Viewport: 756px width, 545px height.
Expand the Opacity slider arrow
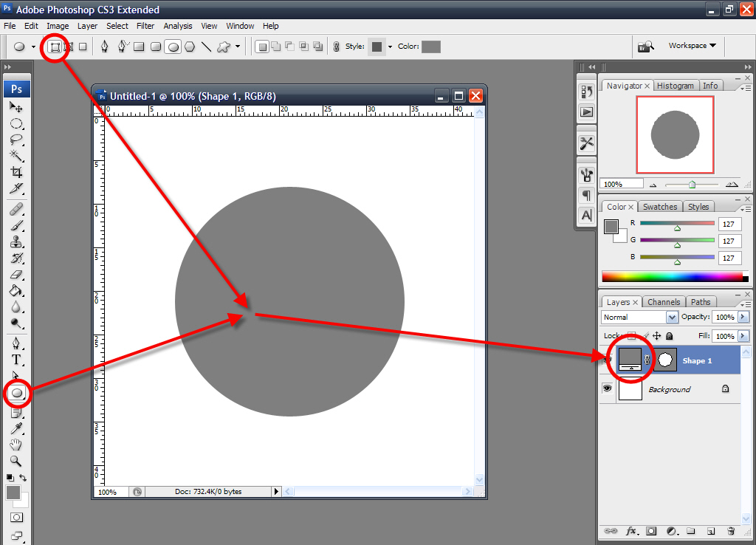pos(743,317)
